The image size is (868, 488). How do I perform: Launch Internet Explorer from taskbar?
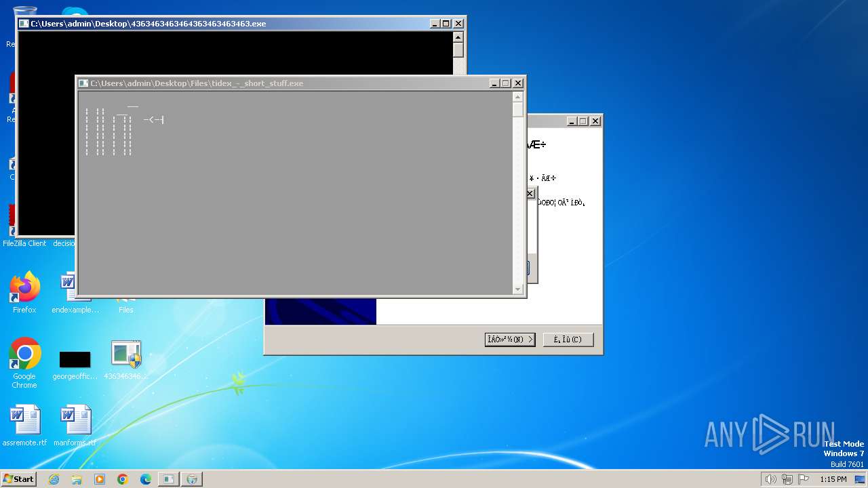click(x=54, y=479)
